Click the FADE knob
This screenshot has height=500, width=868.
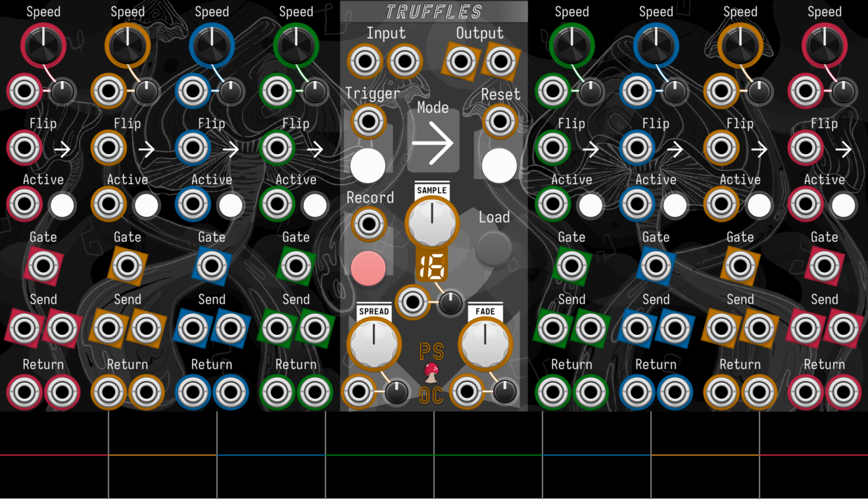[x=485, y=344]
